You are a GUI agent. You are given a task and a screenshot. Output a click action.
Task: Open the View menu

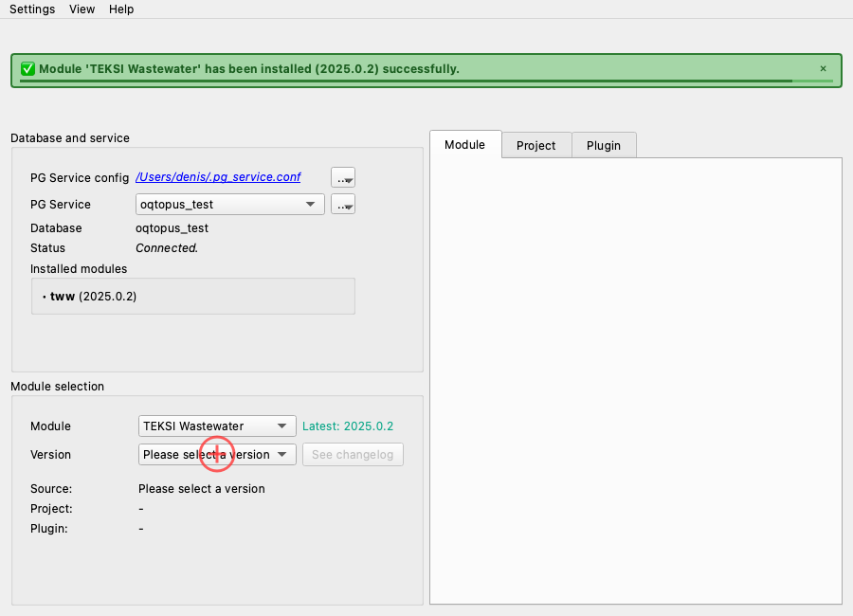pyautogui.click(x=82, y=9)
